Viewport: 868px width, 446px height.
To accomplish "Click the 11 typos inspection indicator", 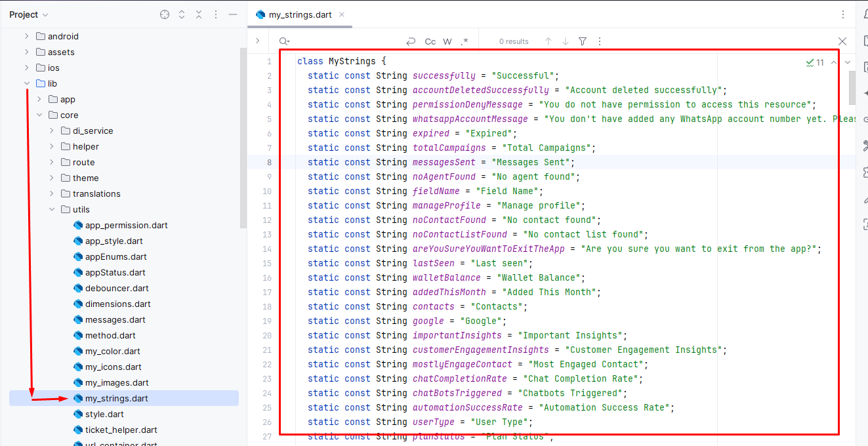I will click(x=815, y=63).
